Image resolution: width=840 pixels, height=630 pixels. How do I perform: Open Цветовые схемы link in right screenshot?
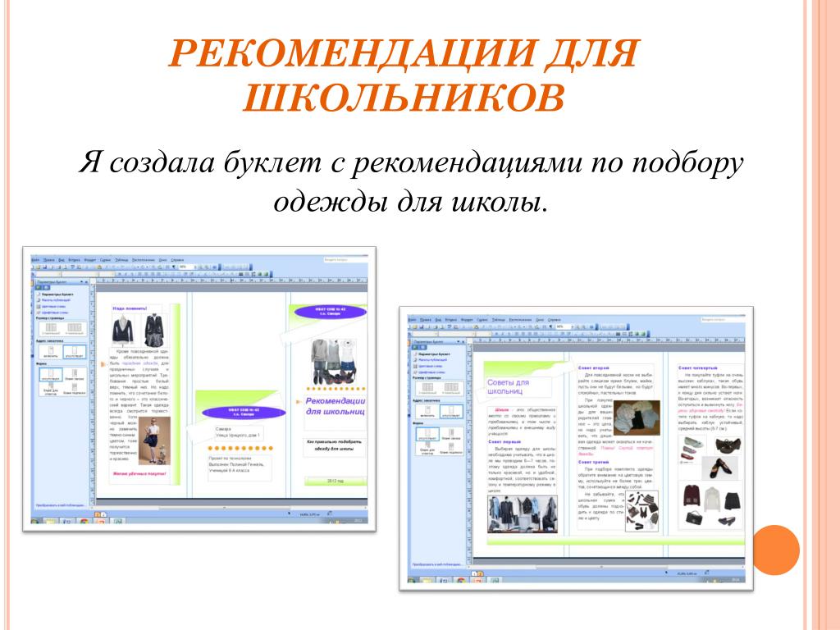[x=430, y=367]
